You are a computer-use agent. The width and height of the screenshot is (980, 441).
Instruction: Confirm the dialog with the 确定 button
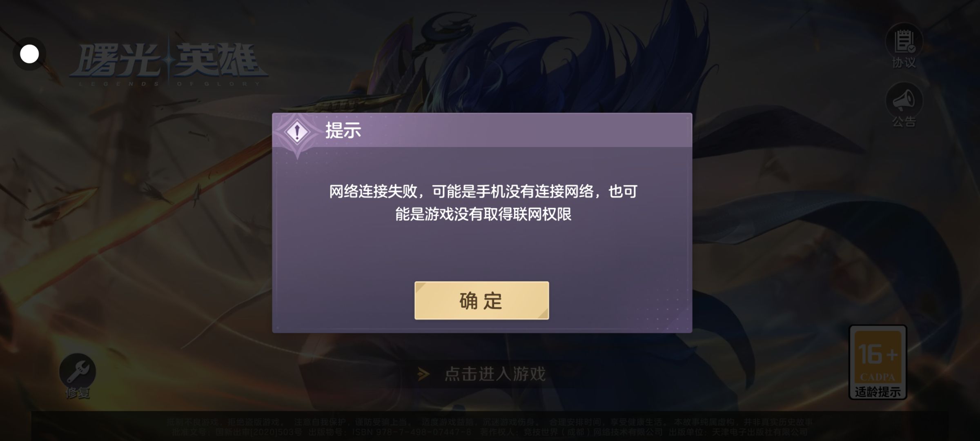click(x=481, y=301)
